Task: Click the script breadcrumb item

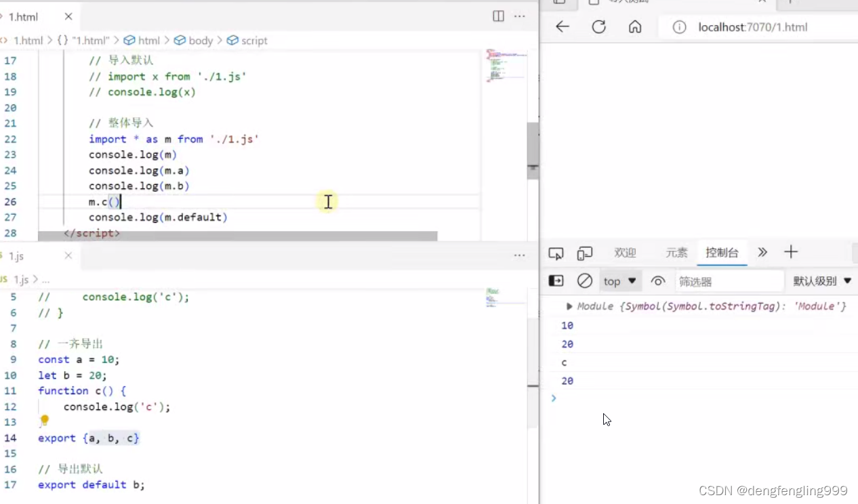Action: [247, 41]
